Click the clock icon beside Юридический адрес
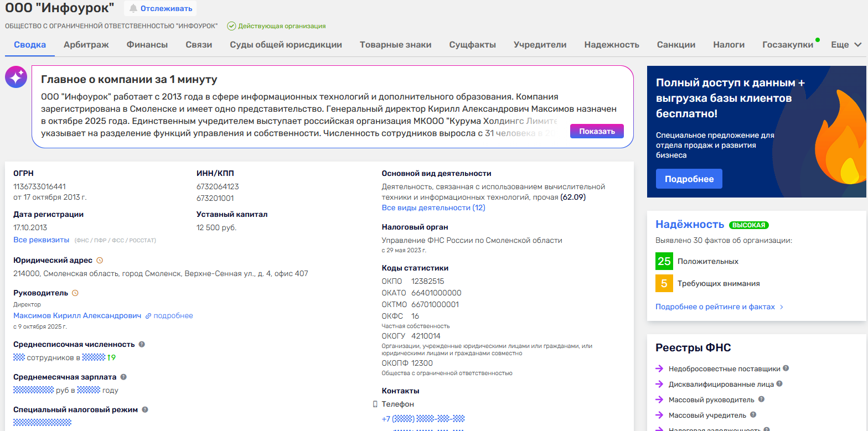 pos(100,260)
